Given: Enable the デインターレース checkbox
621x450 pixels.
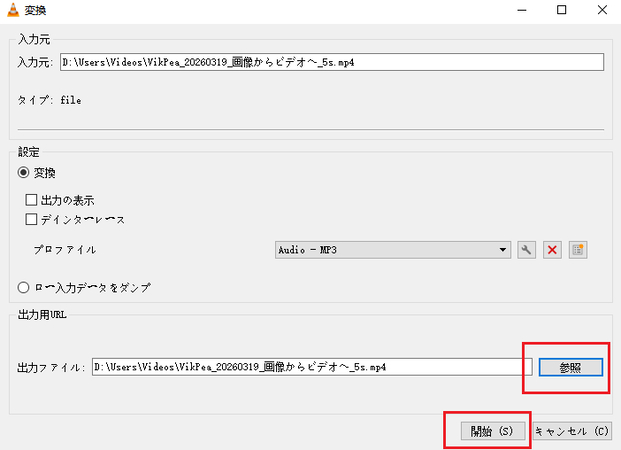Looking at the screenshot, I should pyautogui.click(x=31, y=219).
